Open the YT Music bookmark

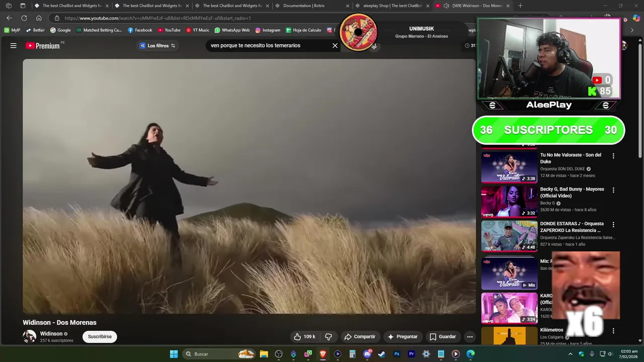point(197,30)
